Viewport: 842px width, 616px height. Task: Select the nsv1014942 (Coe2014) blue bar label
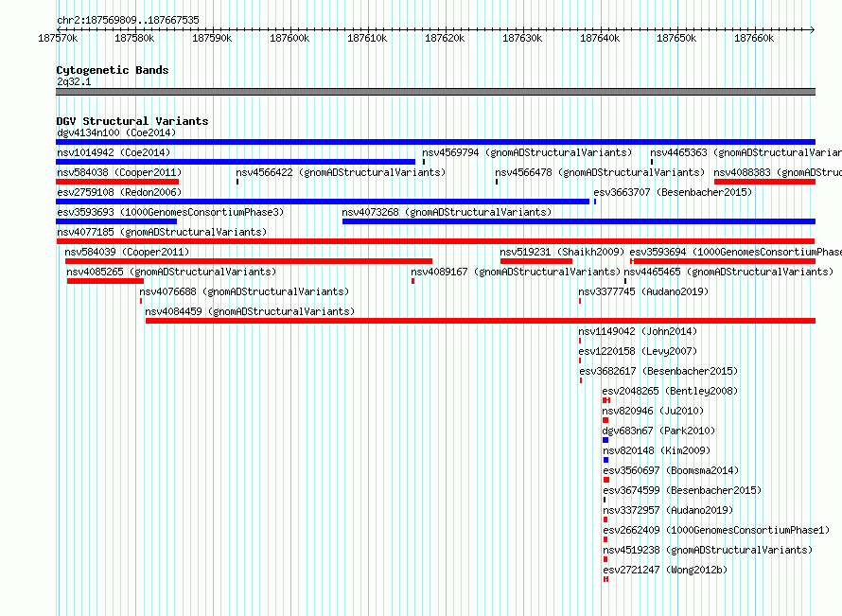tap(114, 152)
